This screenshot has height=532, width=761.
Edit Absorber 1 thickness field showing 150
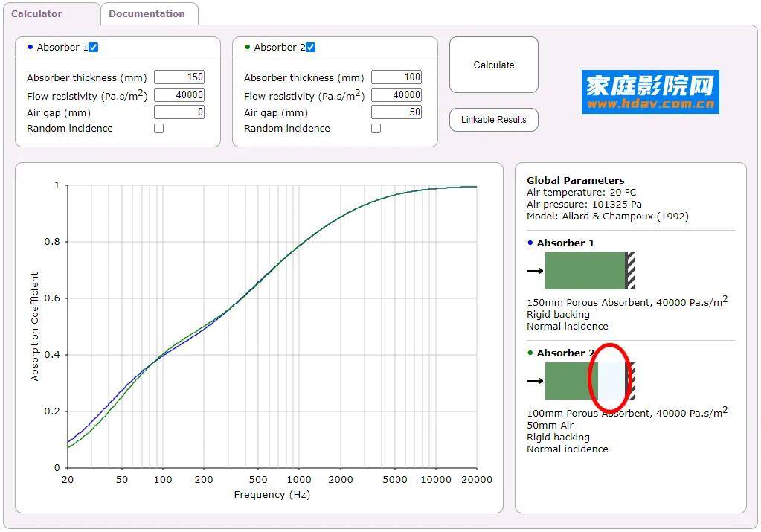click(179, 77)
